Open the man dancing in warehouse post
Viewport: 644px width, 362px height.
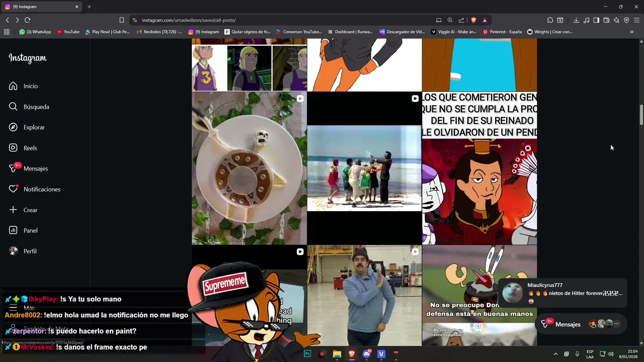pos(364,296)
